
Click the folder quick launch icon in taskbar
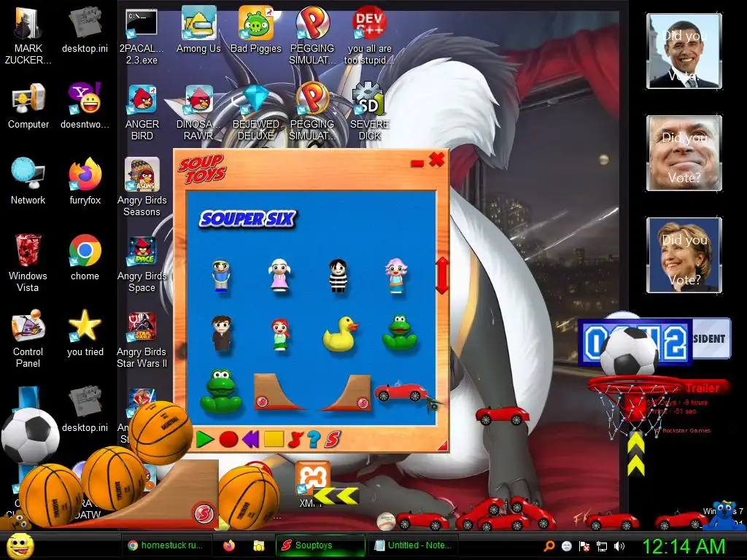[259, 545]
